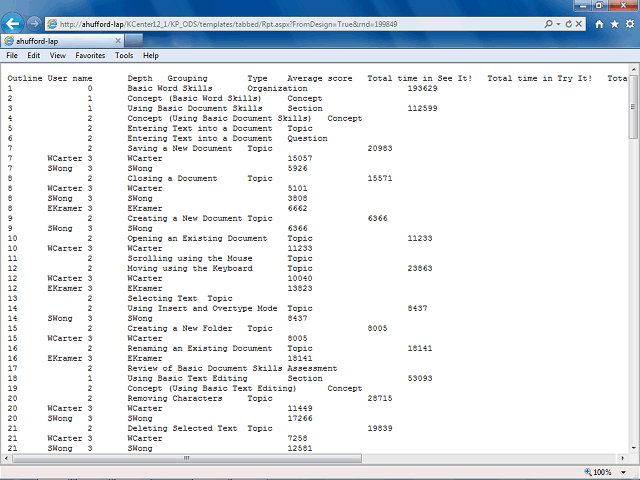Image resolution: width=640 pixels, height=480 pixels.
Task: Click the word 'Organization' in row 1
Action: pos(277,88)
